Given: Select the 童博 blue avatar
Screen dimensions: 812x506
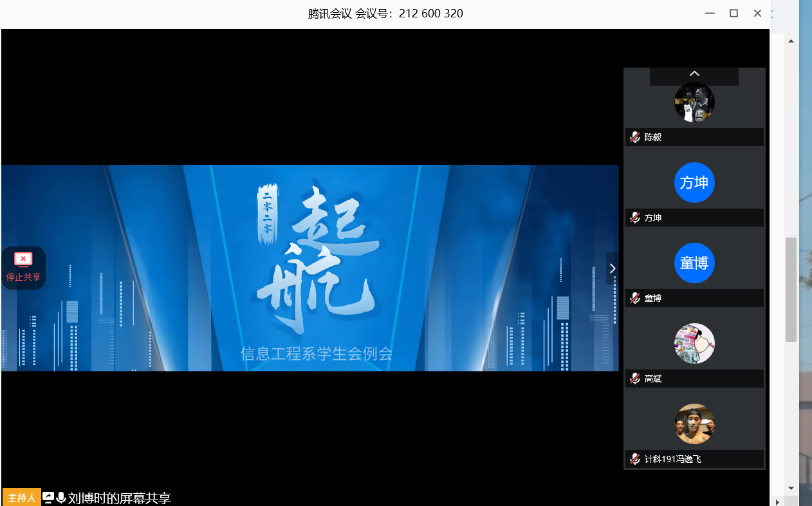Looking at the screenshot, I should pos(694,263).
